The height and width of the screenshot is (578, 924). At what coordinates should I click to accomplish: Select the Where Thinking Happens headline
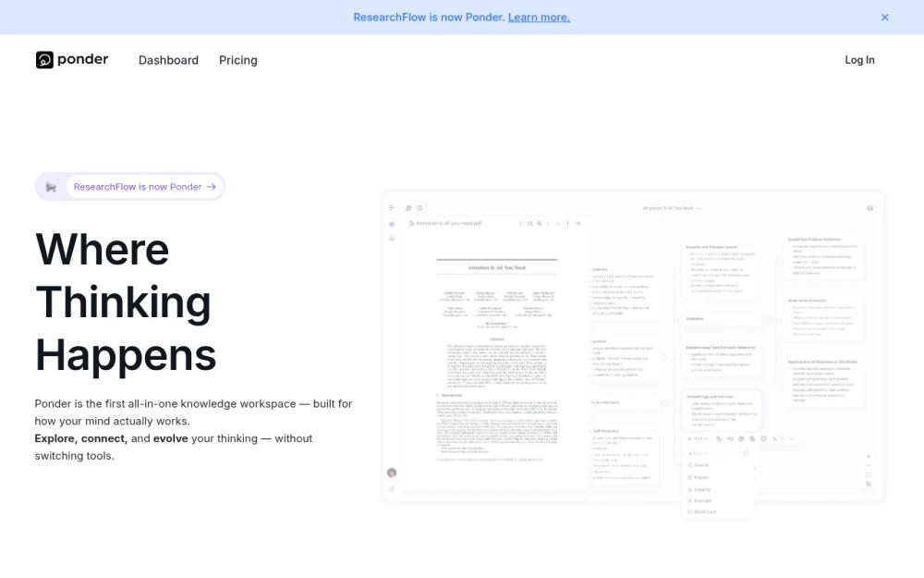click(126, 302)
